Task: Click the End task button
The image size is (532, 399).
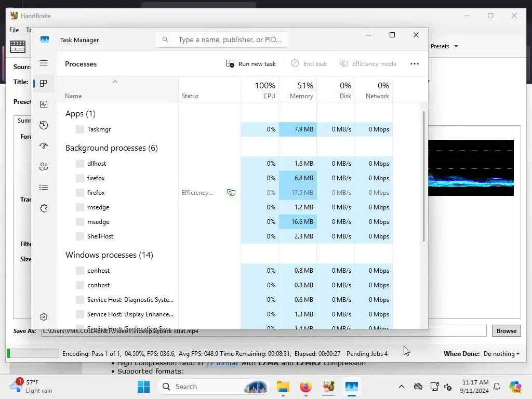Action: [x=309, y=64]
